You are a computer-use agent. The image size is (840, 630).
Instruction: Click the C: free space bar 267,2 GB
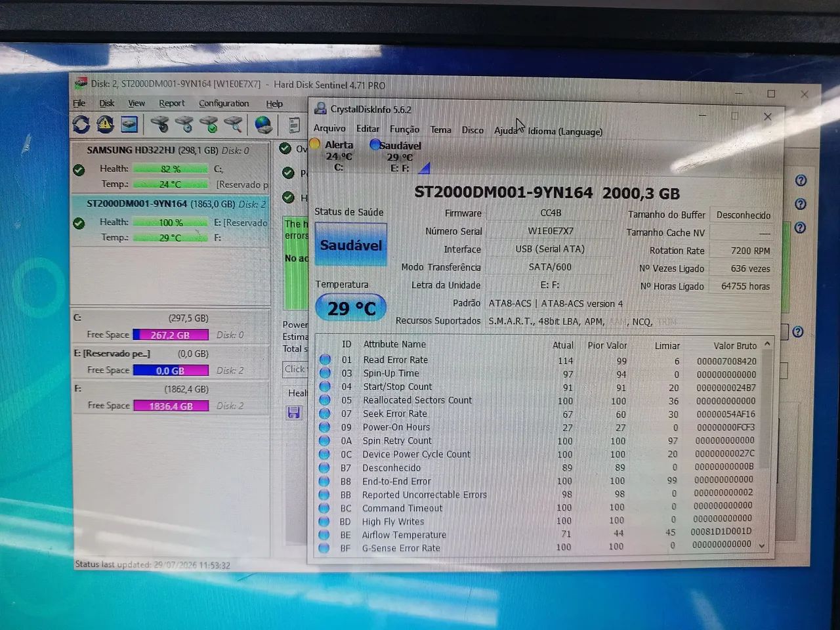coord(171,335)
